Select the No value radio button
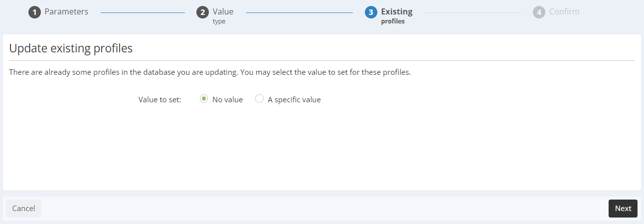Viewport: 644px width, 224px height. click(203, 99)
